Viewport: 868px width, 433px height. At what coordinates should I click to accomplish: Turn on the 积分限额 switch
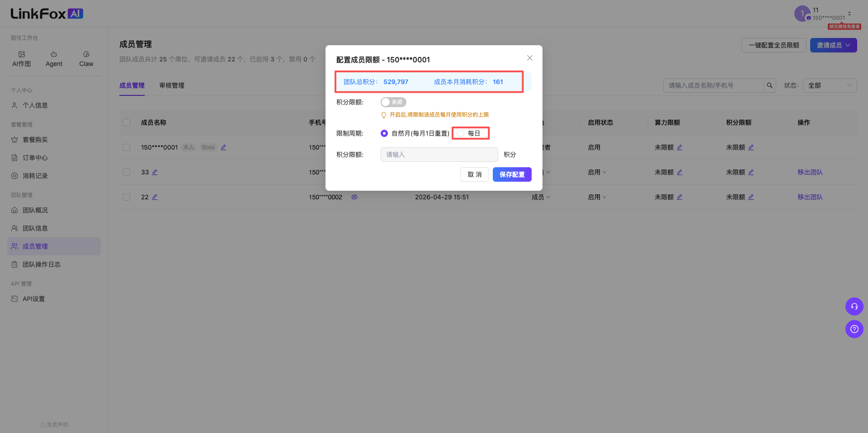[393, 102]
